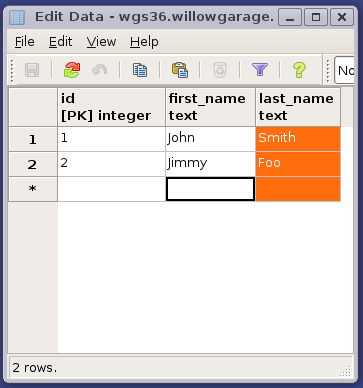Viewport: 363px width, 388px height.
Task: Open help with the question mark icon
Action: click(299, 70)
